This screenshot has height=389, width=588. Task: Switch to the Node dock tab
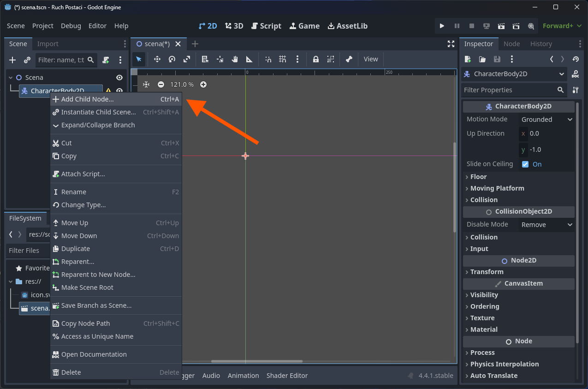point(512,44)
